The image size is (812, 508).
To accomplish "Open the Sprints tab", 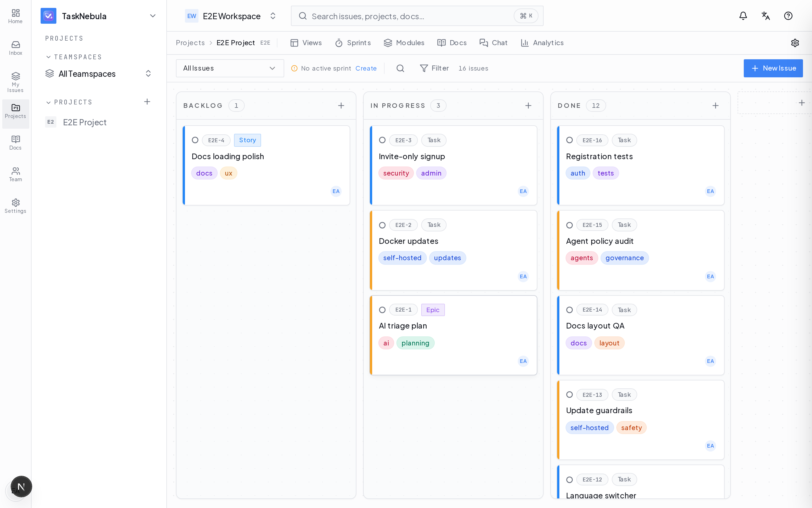I will coord(353,43).
